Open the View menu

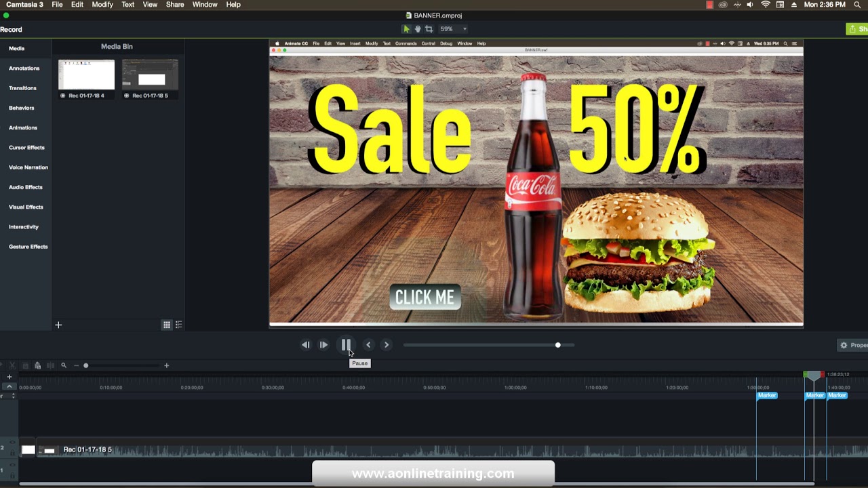click(150, 5)
